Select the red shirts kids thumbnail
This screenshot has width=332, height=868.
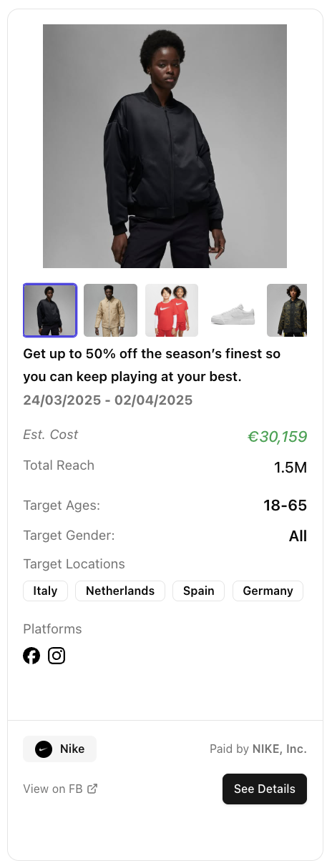pos(172,310)
